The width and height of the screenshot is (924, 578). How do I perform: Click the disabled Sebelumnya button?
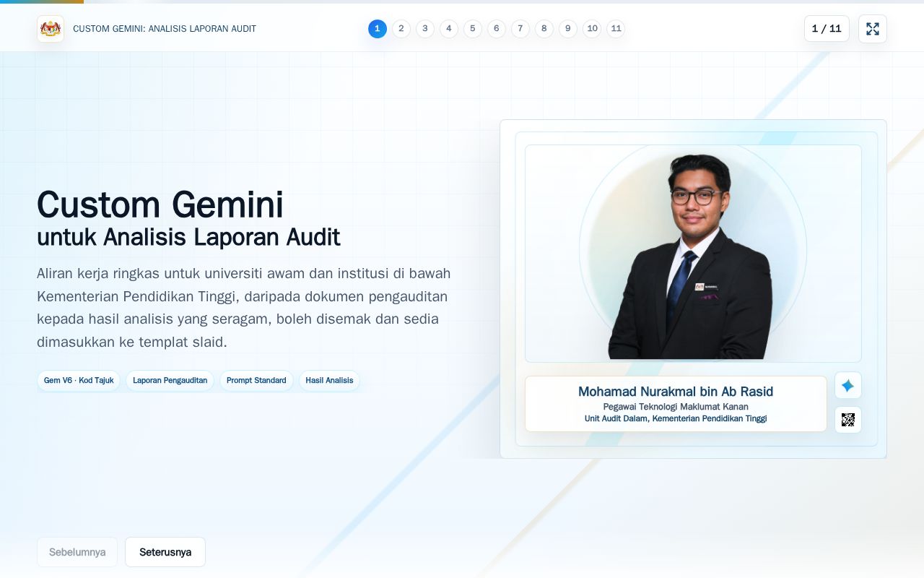click(77, 552)
